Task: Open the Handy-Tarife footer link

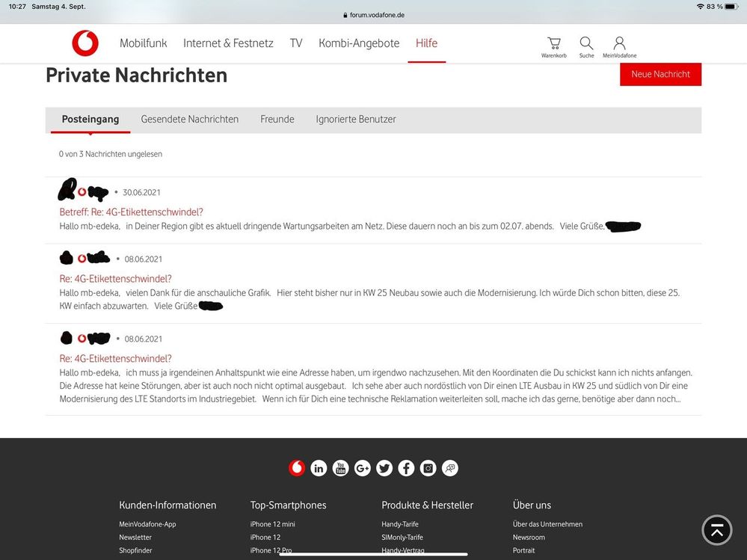Action: 400,524
